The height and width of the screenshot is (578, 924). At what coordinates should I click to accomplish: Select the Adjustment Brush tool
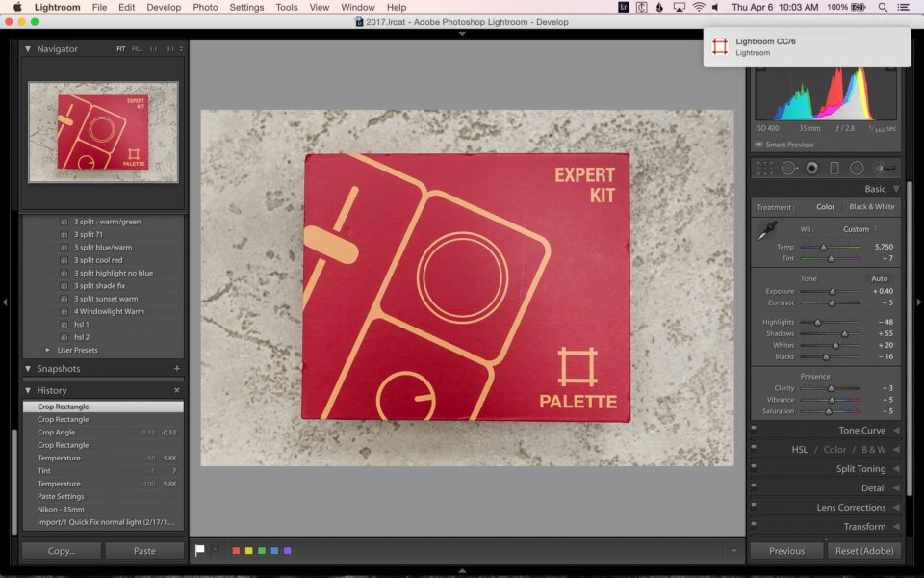point(885,168)
